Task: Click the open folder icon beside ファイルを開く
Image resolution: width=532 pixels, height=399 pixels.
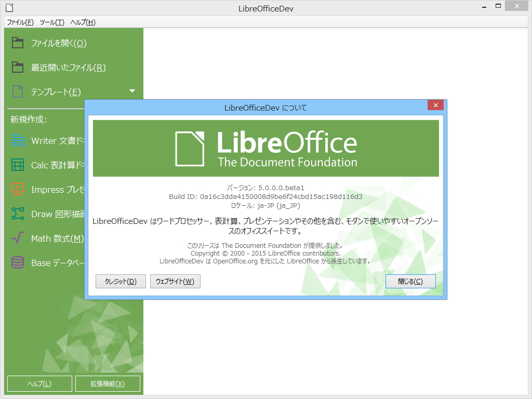Action: [17, 43]
